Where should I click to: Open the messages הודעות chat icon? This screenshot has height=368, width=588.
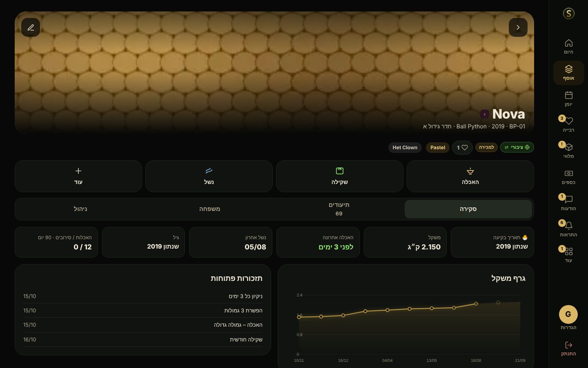(568, 203)
